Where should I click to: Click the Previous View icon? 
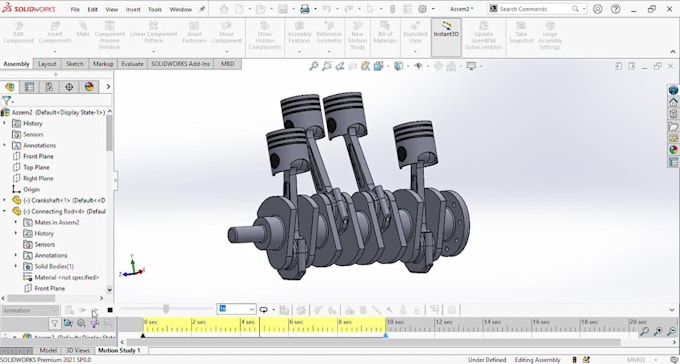tap(340, 66)
